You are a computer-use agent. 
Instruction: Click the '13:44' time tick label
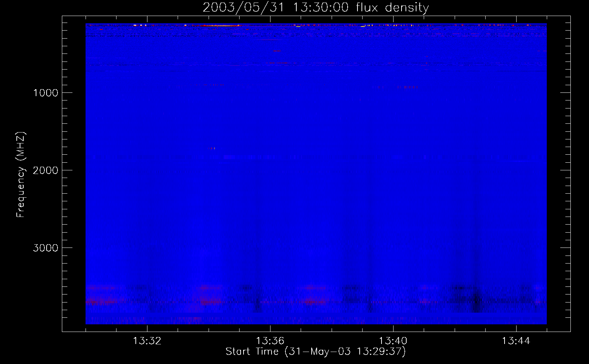tap(516, 341)
